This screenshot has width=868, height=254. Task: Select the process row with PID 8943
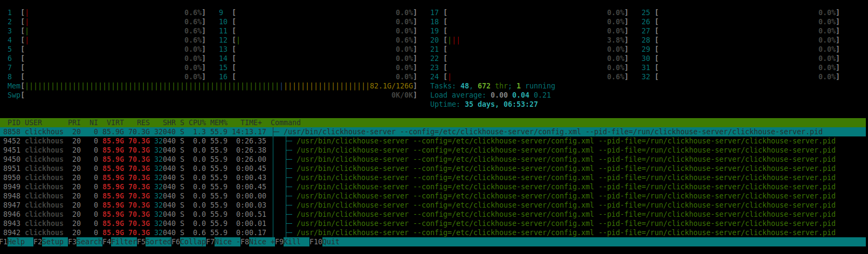pos(433,223)
